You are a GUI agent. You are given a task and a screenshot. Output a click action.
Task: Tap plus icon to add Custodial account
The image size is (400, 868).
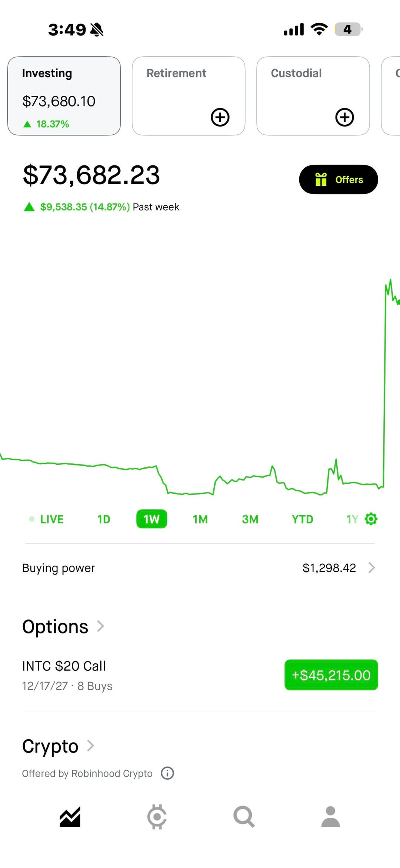point(344,117)
